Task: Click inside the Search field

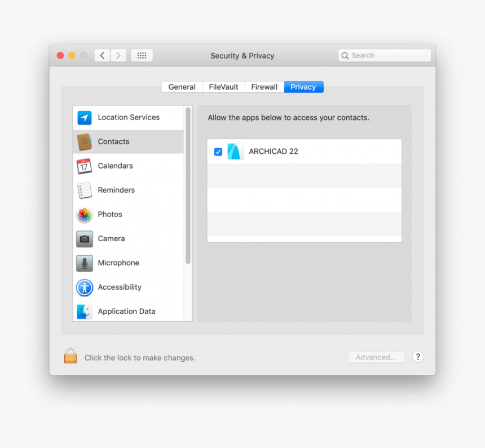Action: 384,55
